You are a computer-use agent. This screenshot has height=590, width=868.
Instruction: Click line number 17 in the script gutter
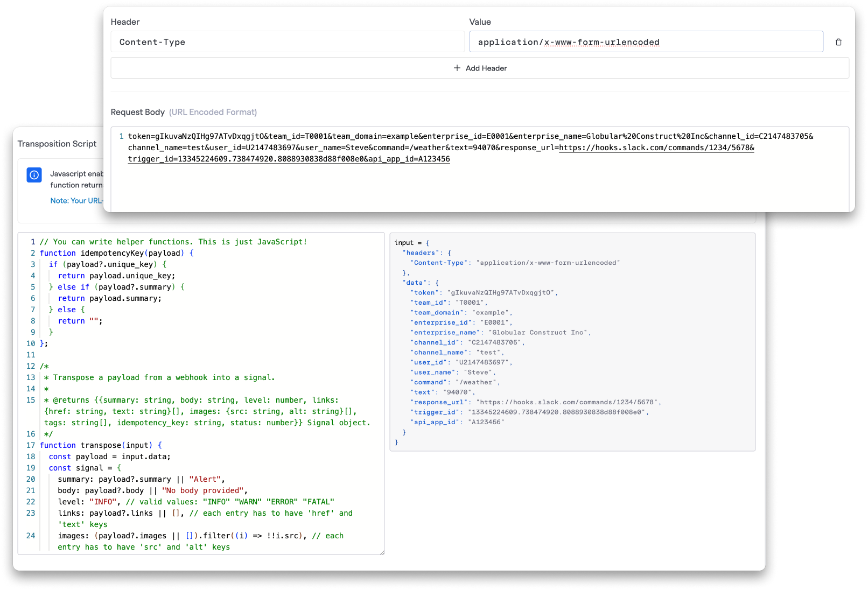[31, 445]
